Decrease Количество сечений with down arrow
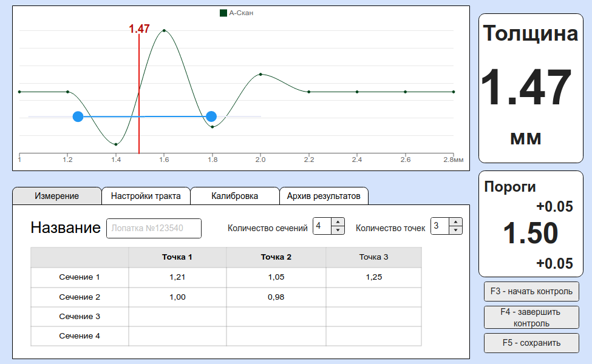The height and width of the screenshot is (364, 592). (x=338, y=231)
